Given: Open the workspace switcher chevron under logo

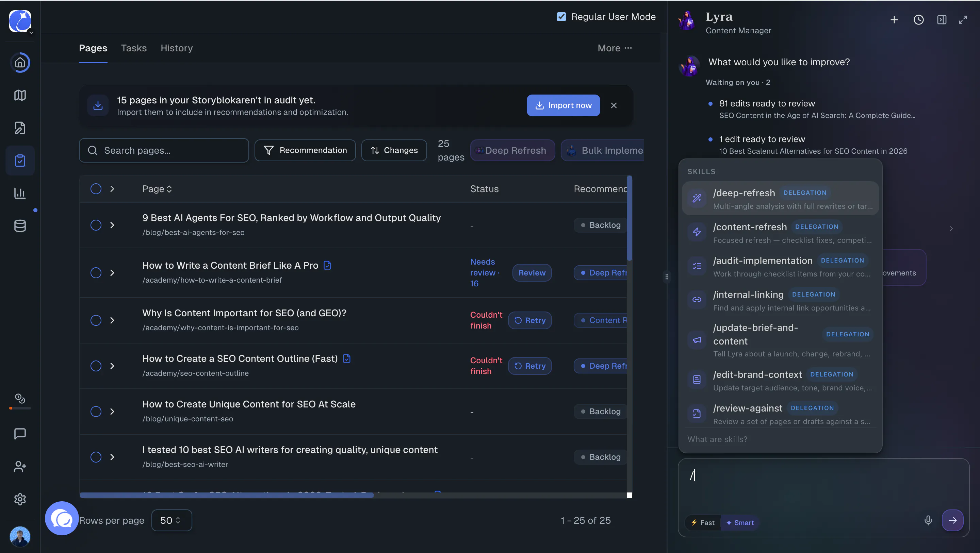Looking at the screenshot, I should (x=31, y=33).
